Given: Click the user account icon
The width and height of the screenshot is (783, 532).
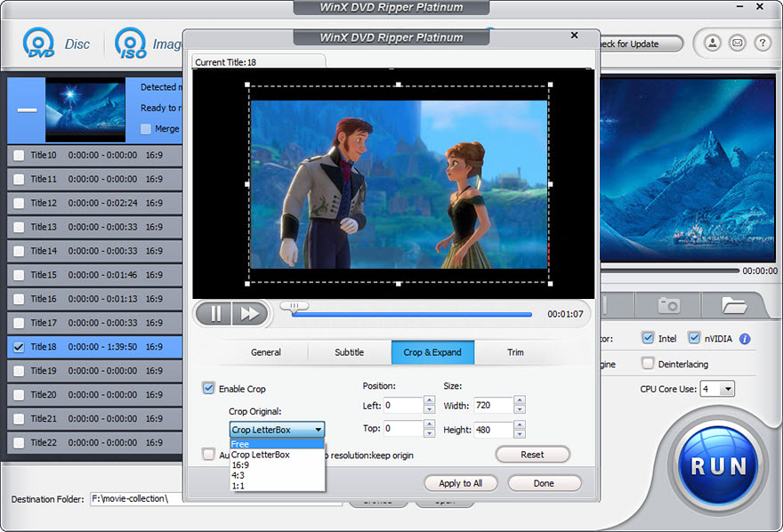Looking at the screenshot, I should tap(712, 43).
